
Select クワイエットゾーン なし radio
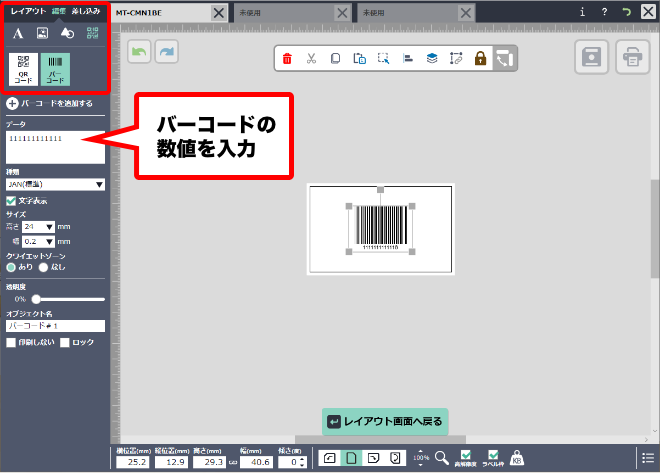click(x=43, y=267)
